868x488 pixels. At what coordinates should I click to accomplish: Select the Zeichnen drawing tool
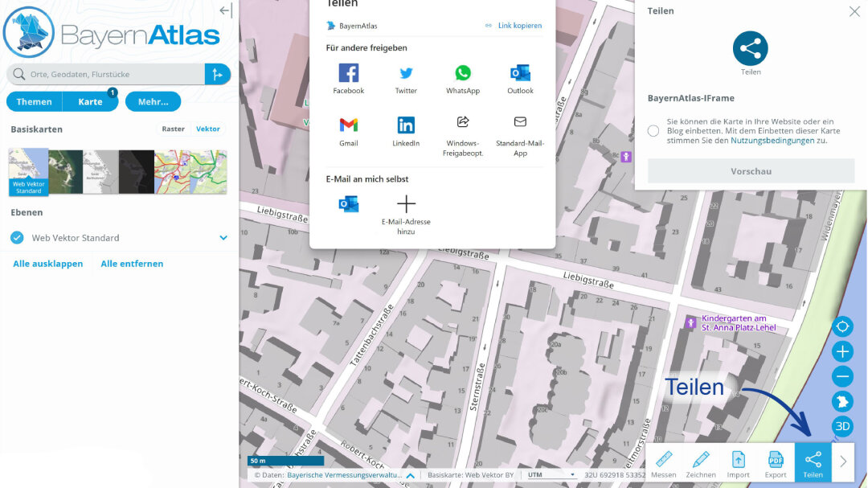(701, 462)
